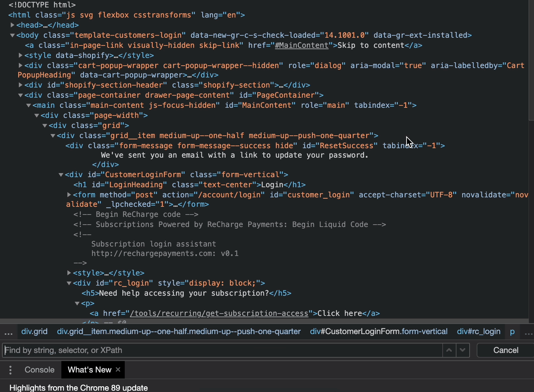Collapse the body element node

tap(12, 35)
